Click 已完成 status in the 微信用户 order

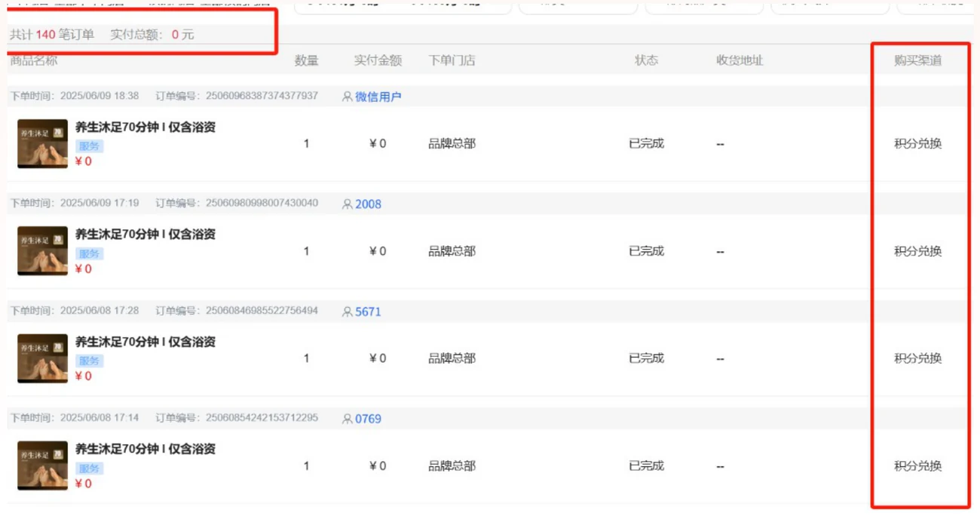(646, 143)
